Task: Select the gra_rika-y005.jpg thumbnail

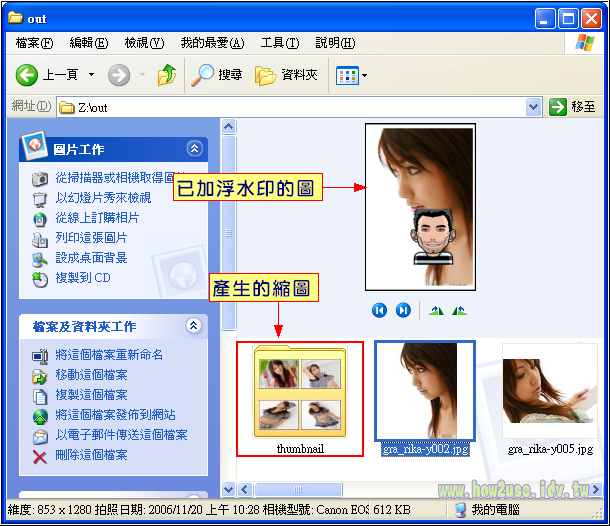Action: click(550, 391)
